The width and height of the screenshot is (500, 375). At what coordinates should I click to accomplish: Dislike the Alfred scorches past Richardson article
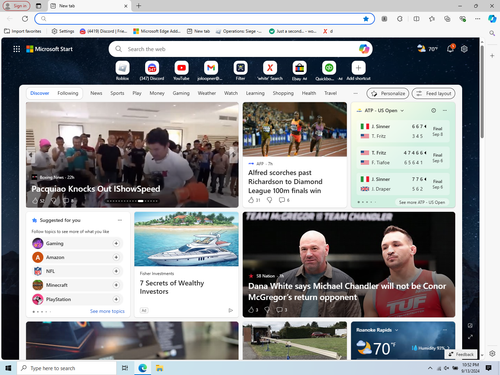tap(269, 200)
